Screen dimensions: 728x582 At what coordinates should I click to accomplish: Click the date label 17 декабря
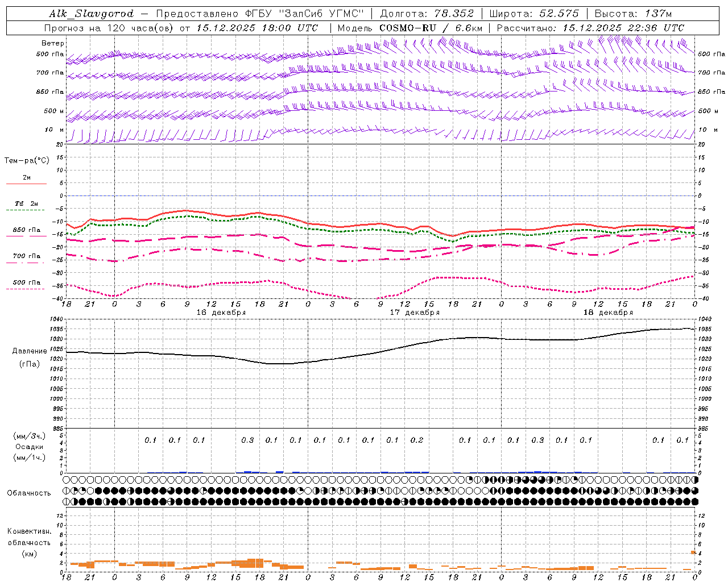(x=415, y=313)
